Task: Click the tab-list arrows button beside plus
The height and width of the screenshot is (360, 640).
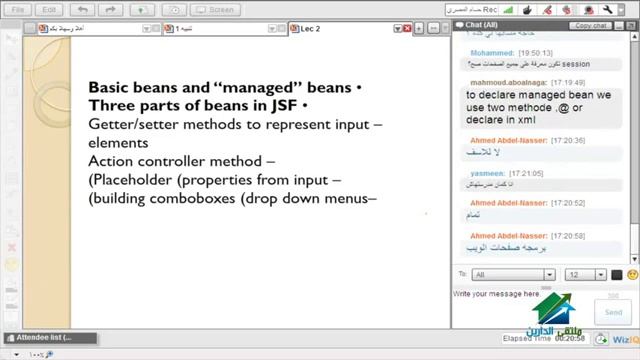Action: (x=433, y=28)
